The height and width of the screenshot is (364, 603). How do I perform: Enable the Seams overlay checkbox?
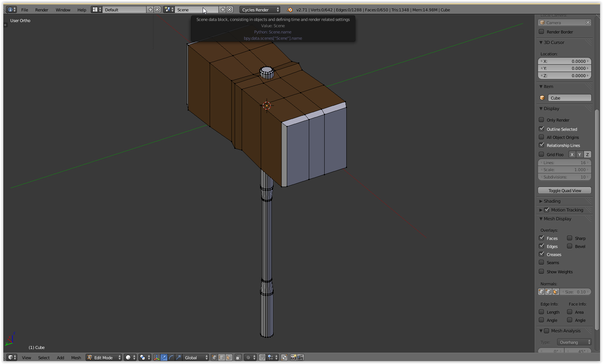point(541,262)
